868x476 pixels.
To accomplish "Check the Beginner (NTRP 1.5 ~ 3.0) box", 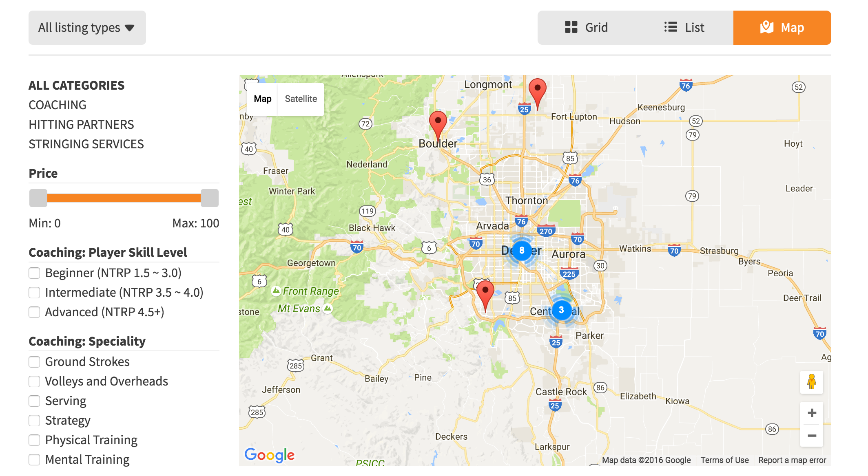I will pyautogui.click(x=34, y=273).
